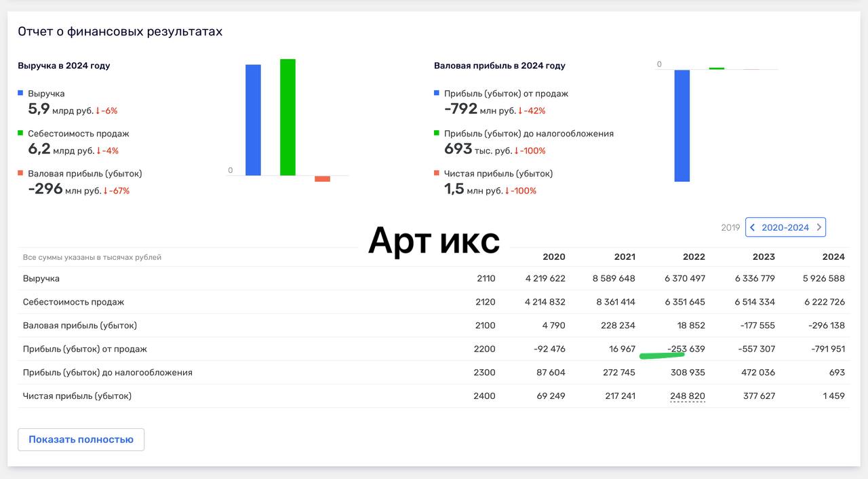This screenshot has height=479, width=868.
Task: Click blue Прибыль (убыток) от продаж legend square
Action: tap(437, 93)
